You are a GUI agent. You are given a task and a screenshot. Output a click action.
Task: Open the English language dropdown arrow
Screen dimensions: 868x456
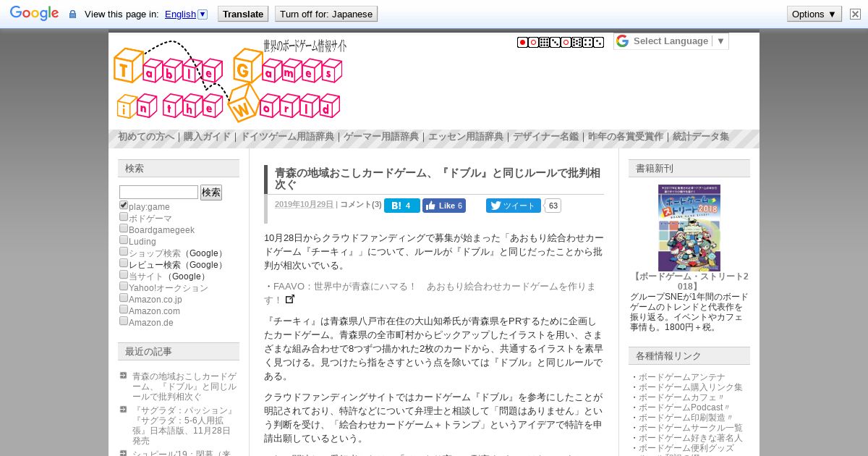point(203,14)
